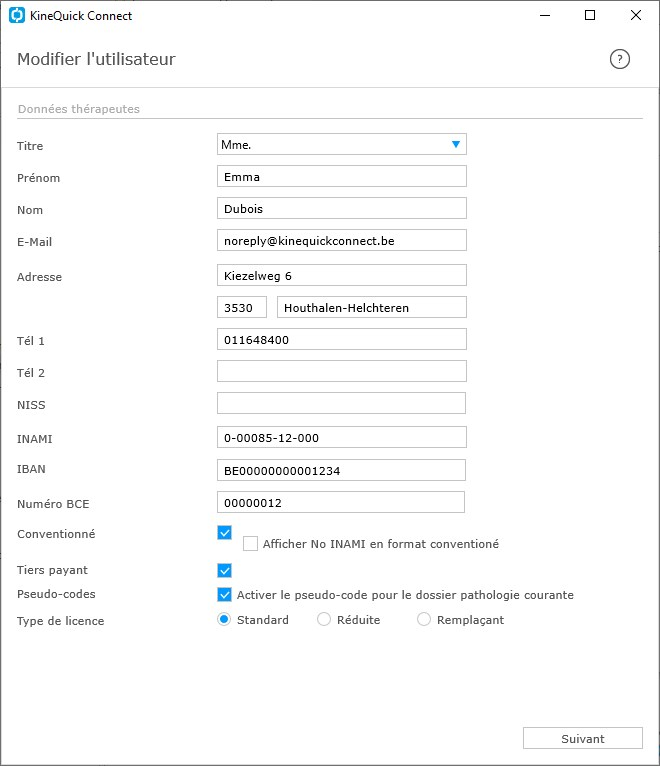660x766 pixels.
Task: Expand the Titre dropdown arrow
Action: click(x=456, y=144)
